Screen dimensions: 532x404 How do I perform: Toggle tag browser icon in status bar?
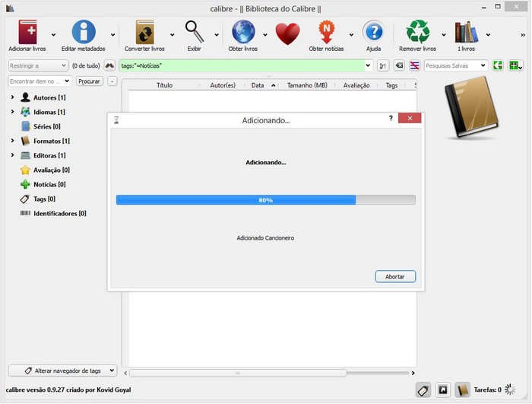click(423, 390)
